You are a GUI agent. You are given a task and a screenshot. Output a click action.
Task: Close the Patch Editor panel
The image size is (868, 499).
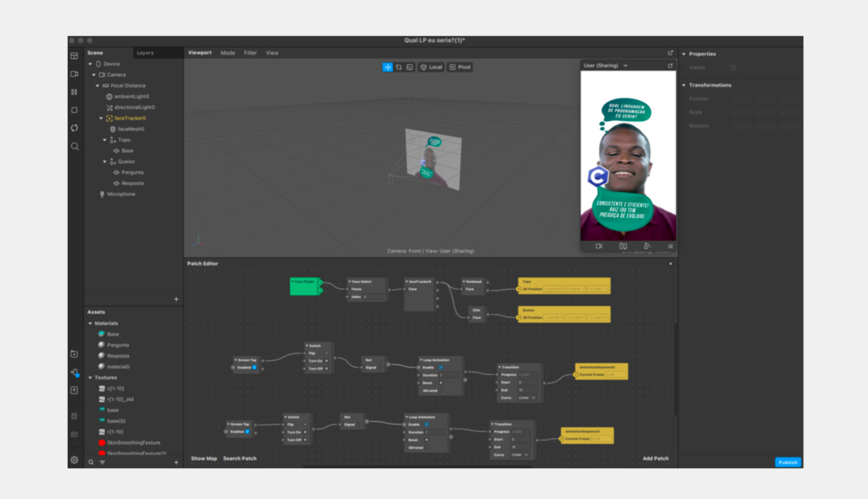click(x=670, y=264)
